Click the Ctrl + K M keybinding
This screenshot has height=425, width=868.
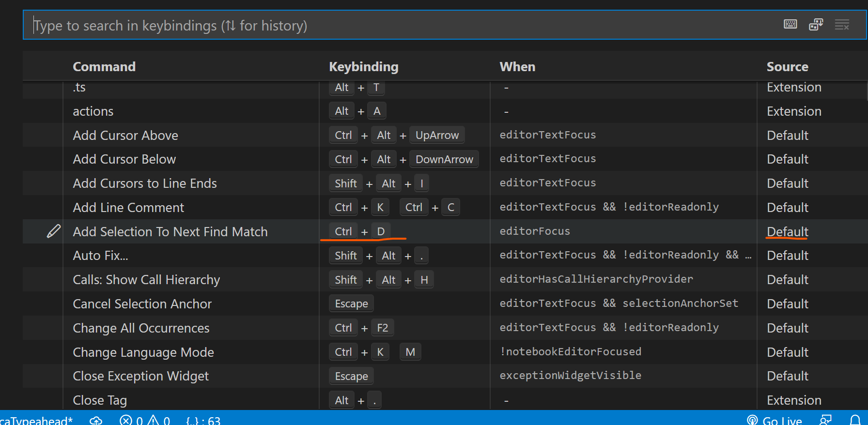click(375, 352)
